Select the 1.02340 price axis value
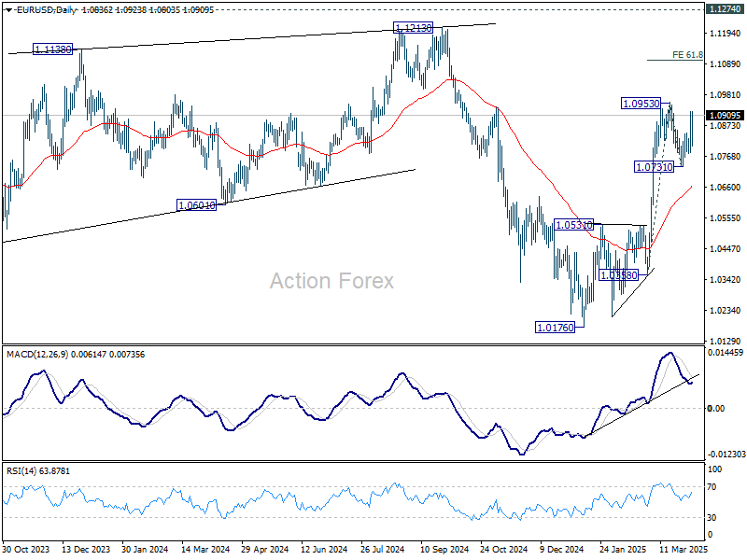 (x=726, y=311)
